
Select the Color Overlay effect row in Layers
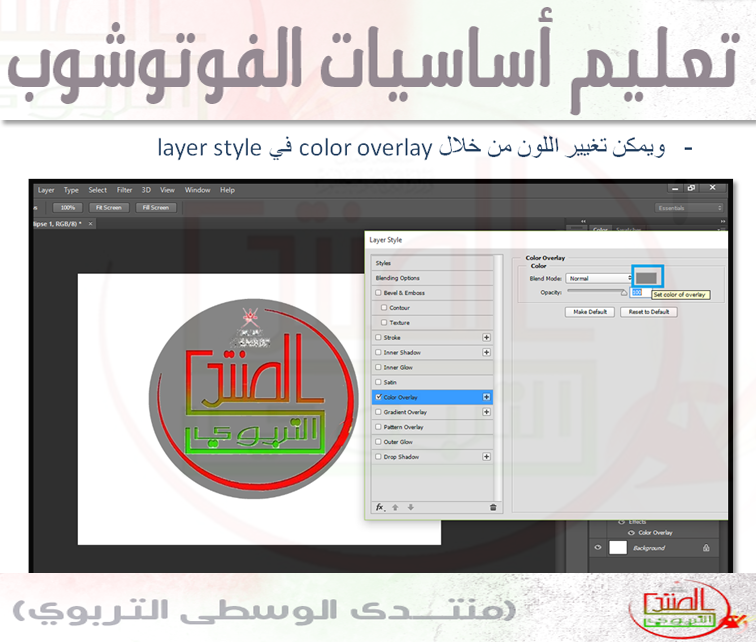coord(655,533)
